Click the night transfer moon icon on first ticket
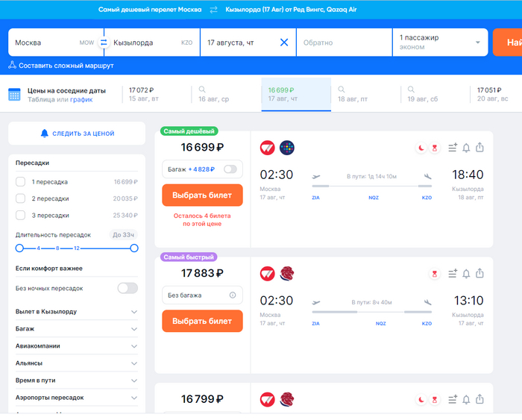Viewport: 522px width, 420px height. tap(421, 148)
